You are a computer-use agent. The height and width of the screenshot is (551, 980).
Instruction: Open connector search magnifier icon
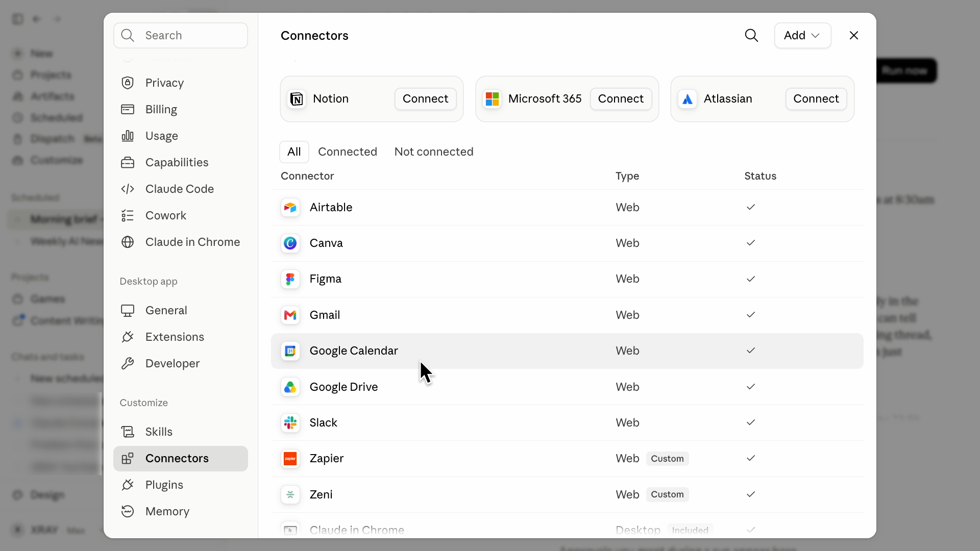tap(751, 35)
